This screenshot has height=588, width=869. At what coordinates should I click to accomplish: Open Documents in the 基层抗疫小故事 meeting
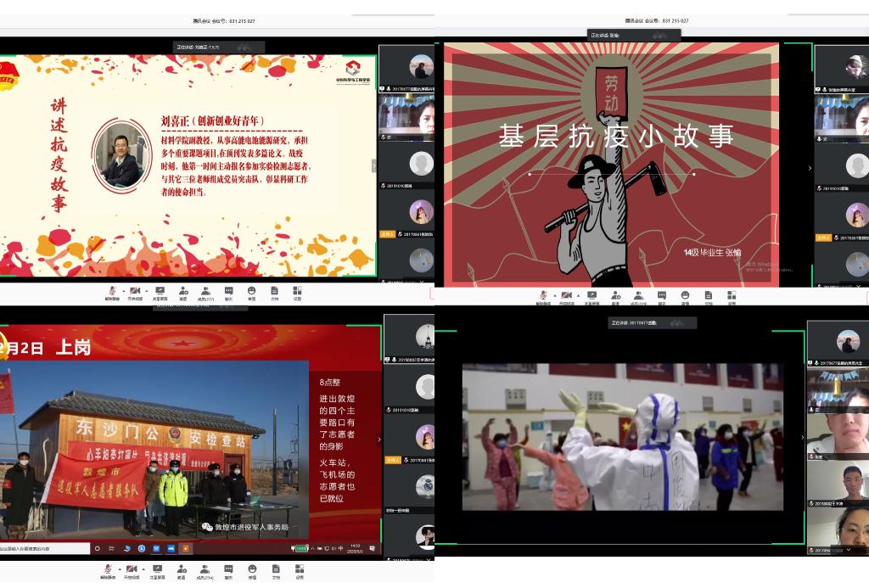pyautogui.click(x=709, y=298)
